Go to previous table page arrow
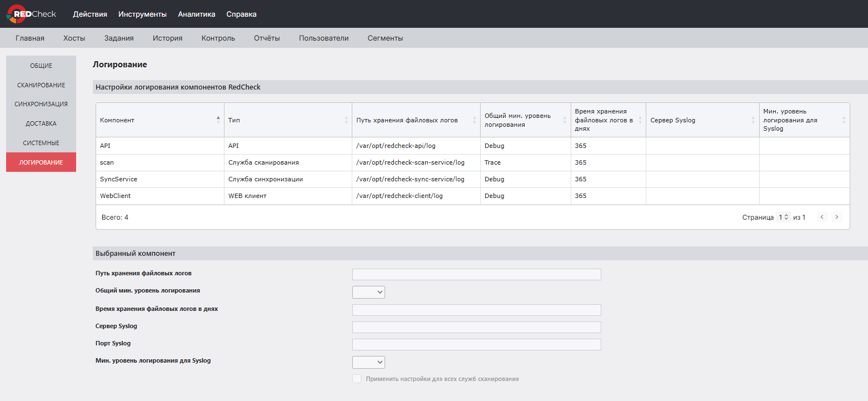 point(822,217)
